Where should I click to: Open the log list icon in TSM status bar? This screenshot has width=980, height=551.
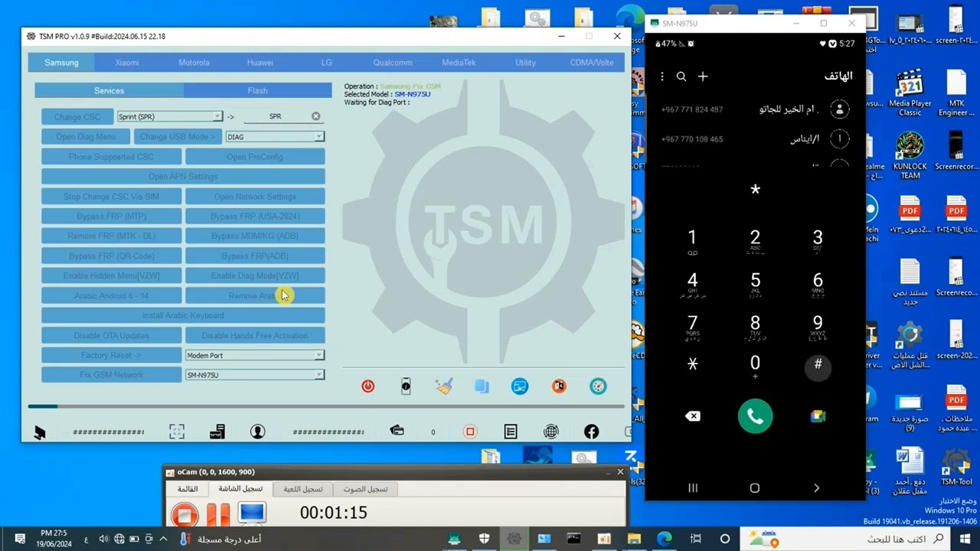pos(511,432)
